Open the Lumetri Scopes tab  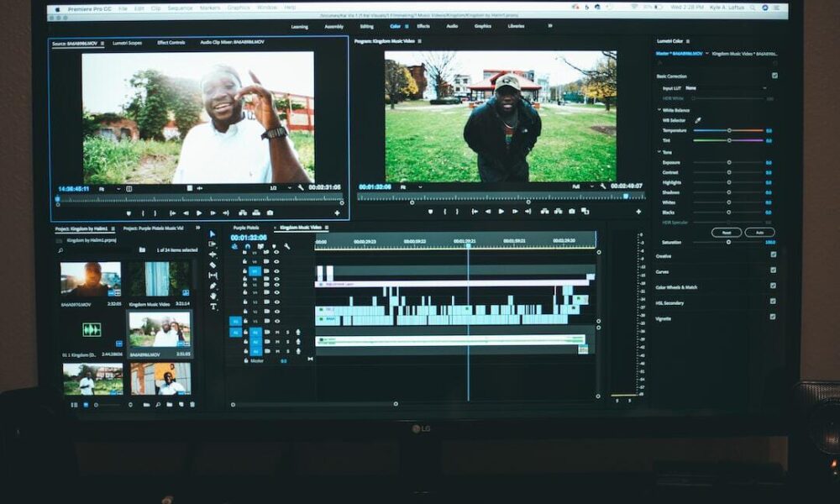tap(125, 42)
